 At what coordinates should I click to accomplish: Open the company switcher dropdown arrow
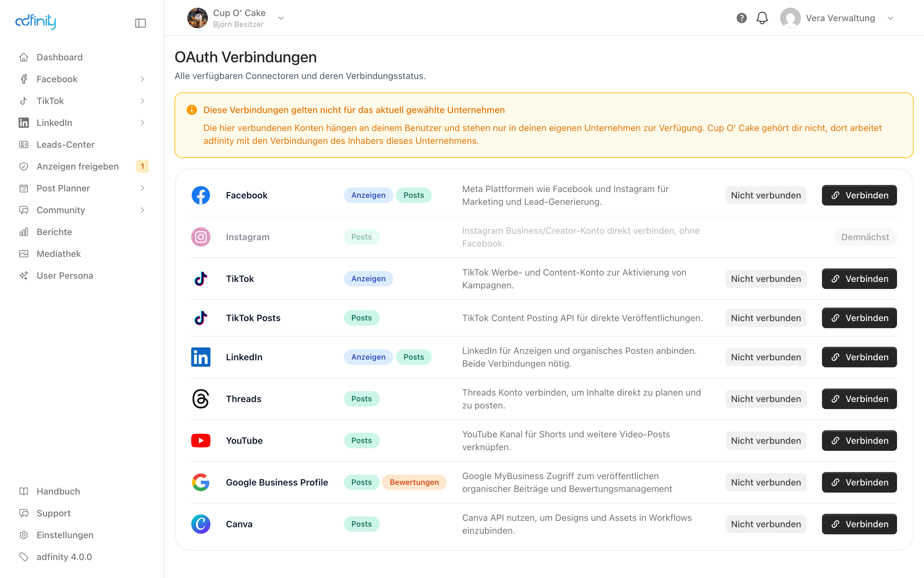pyautogui.click(x=281, y=18)
